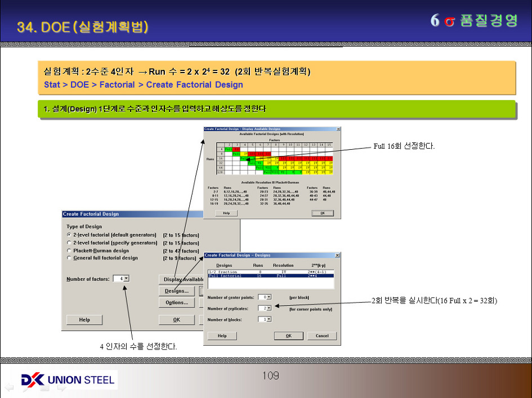
Task: Click red III cell in 4-runs row
Action: pyautogui.click(x=236, y=149)
